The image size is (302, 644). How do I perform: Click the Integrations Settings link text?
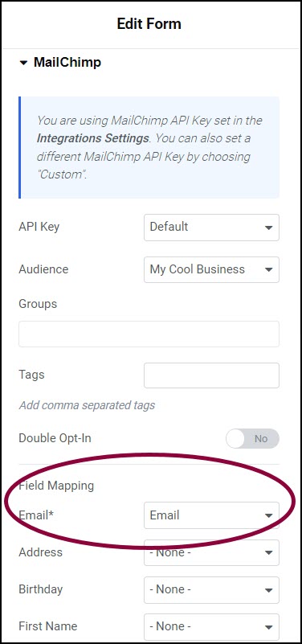click(x=92, y=138)
